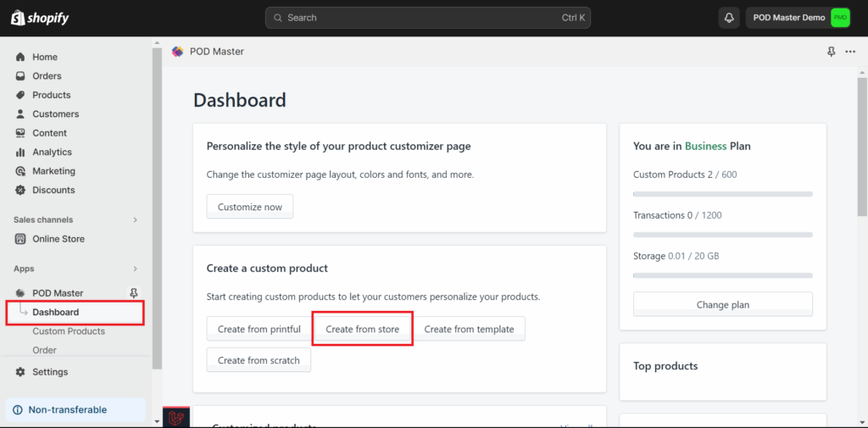
Task: Click the Storage progress bar
Action: (723, 275)
